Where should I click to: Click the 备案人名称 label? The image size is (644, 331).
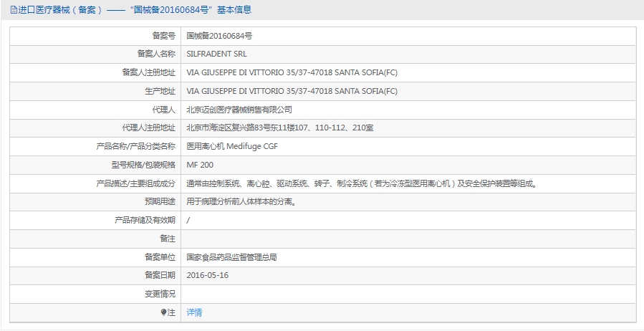click(x=156, y=54)
